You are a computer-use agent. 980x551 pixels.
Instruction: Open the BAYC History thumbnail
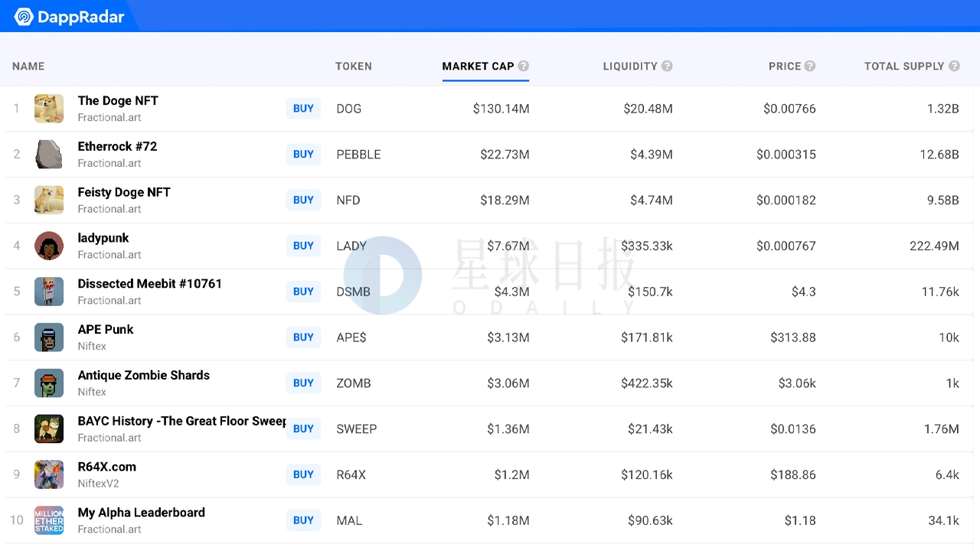49,429
